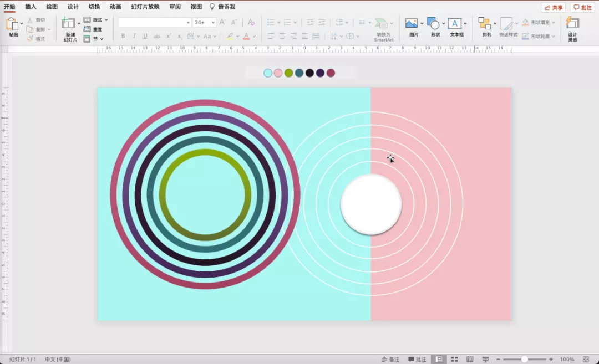Click the Share (共享) button
Screen dimensions: 599x364
tap(553, 7)
